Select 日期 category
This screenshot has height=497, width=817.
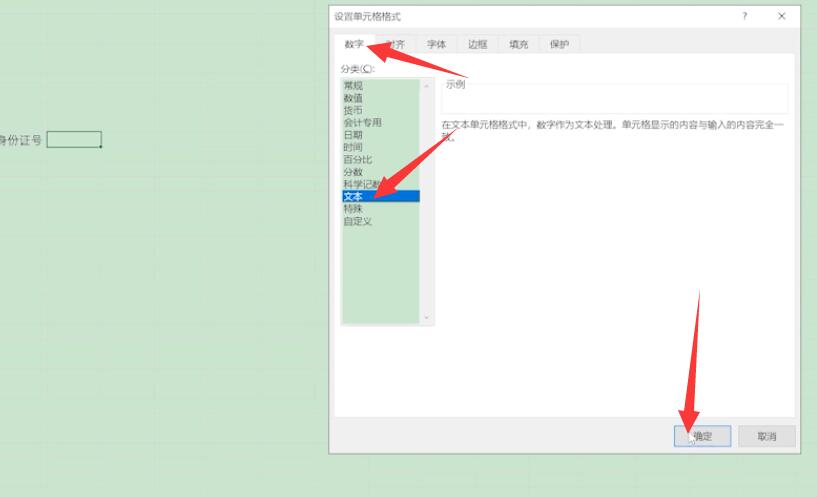[381, 135]
